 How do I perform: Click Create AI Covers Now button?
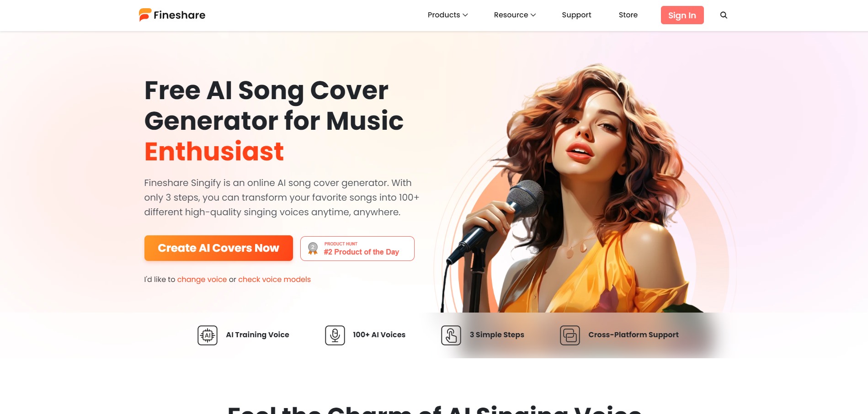click(x=218, y=248)
